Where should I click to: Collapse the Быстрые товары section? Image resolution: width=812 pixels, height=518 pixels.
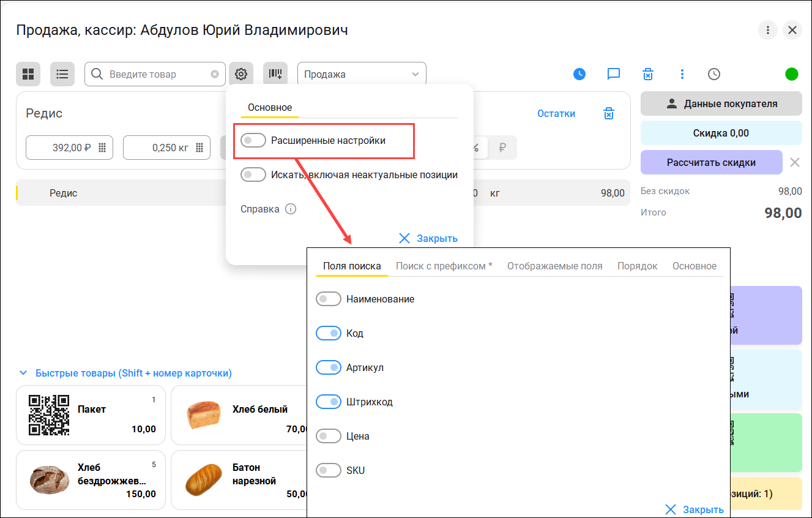23,373
